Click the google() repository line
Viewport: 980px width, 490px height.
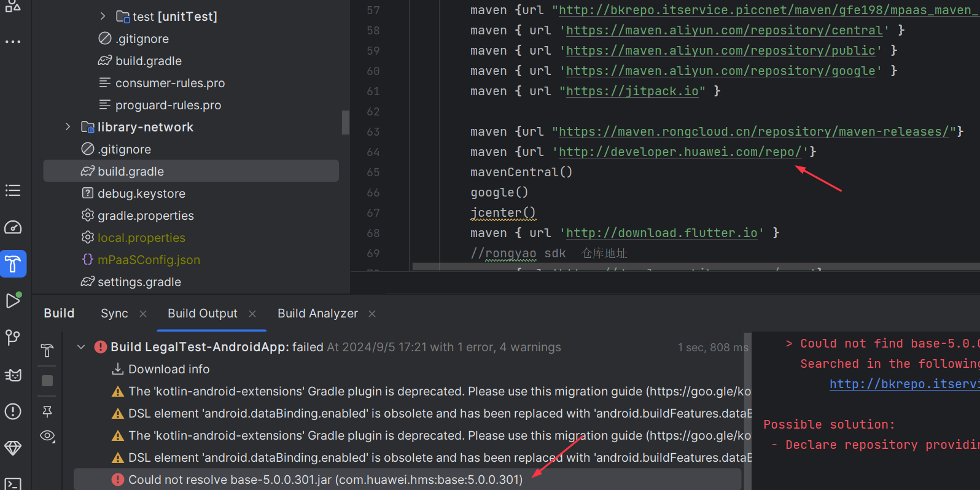[x=499, y=192]
